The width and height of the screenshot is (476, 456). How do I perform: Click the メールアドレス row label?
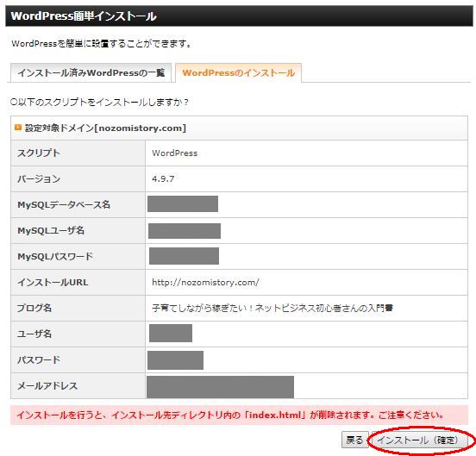[47, 386]
